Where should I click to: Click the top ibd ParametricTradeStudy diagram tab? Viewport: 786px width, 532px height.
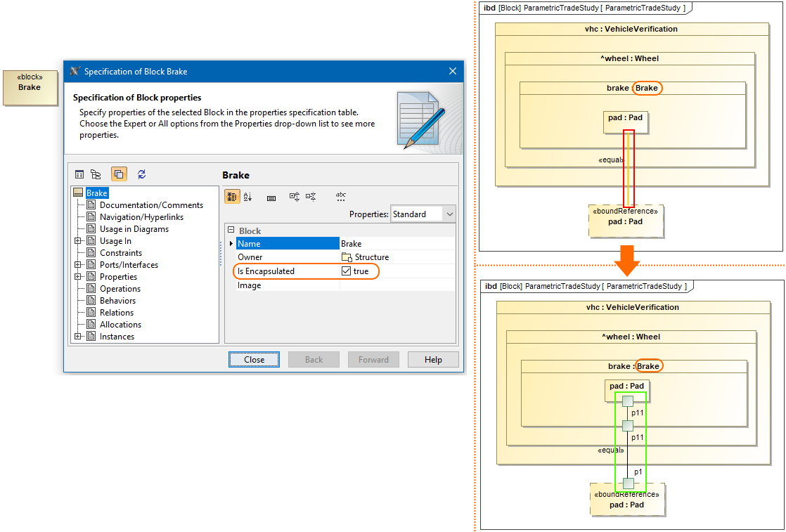(x=584, y=8)
